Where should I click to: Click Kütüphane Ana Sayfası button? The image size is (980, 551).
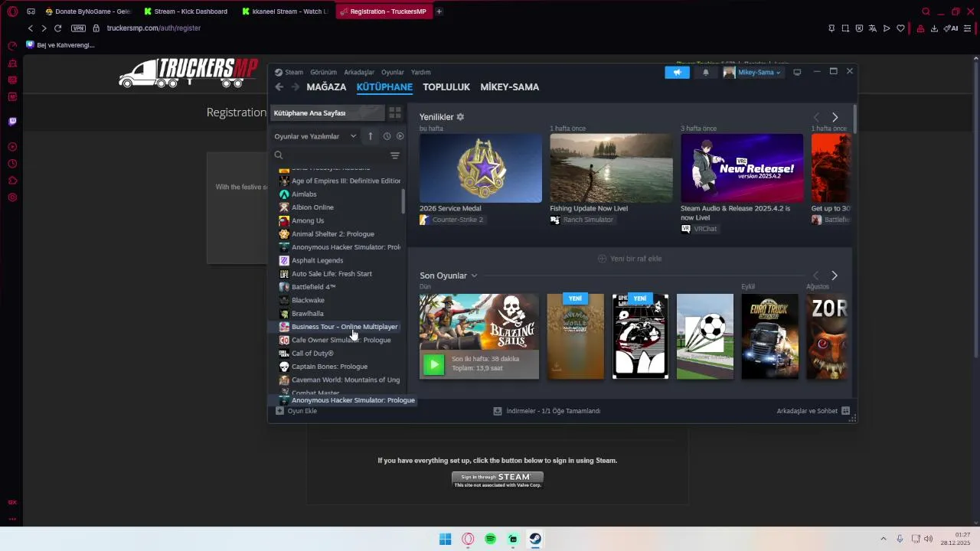pos(328,112)
